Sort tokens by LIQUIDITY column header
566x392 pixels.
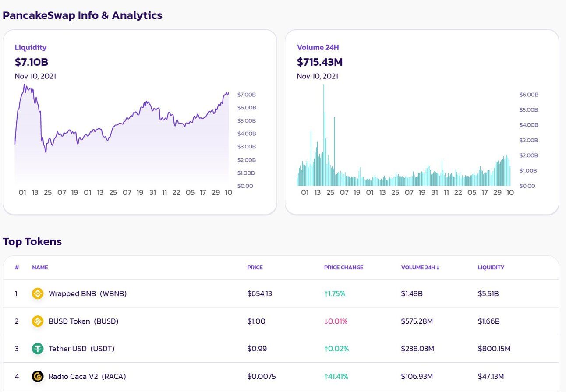pyautogui.click(x=491, y=268)
